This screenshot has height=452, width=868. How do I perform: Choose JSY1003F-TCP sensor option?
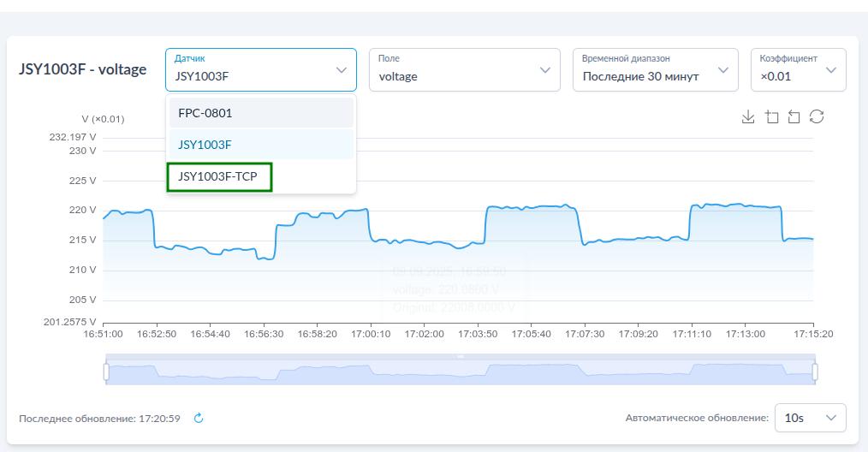click(x=219, y=177)
